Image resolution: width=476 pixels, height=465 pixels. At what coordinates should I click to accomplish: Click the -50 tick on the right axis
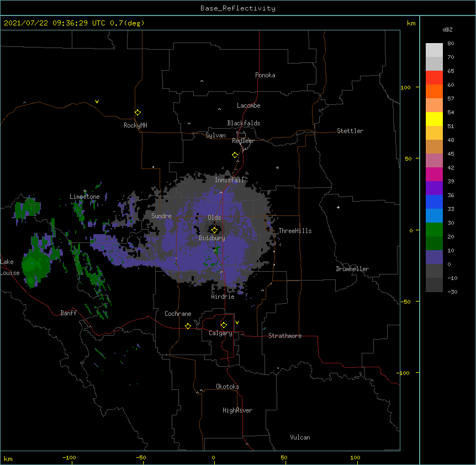pos(405,302)
